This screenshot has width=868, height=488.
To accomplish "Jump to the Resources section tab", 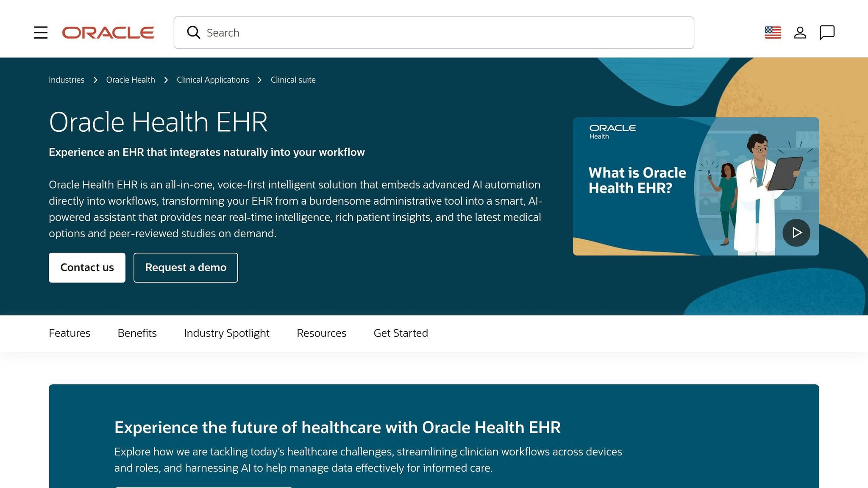I will coord(321,333).
